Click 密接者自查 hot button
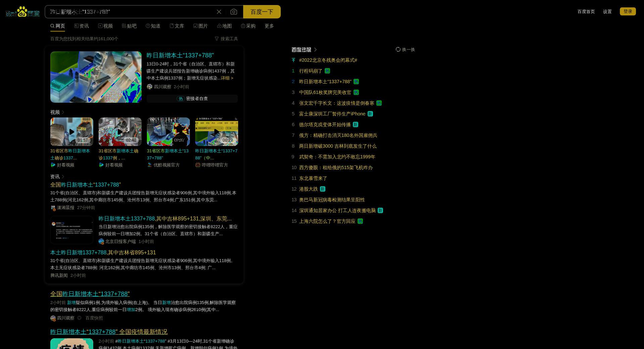The width and height of the screenshot is (644, 349). tap(192, 98)
